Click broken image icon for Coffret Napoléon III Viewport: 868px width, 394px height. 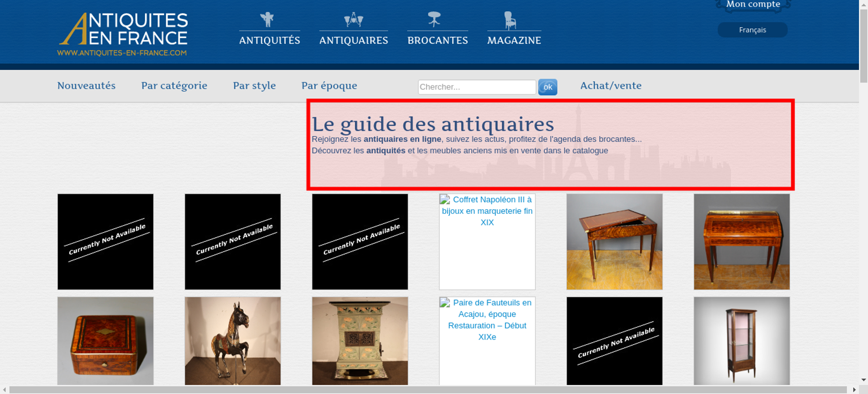pyautogui.click(x=445, y=200)
